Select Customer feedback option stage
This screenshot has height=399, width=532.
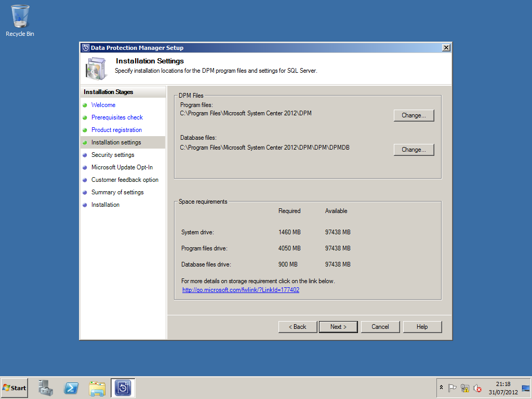click(x=125, y=180)
